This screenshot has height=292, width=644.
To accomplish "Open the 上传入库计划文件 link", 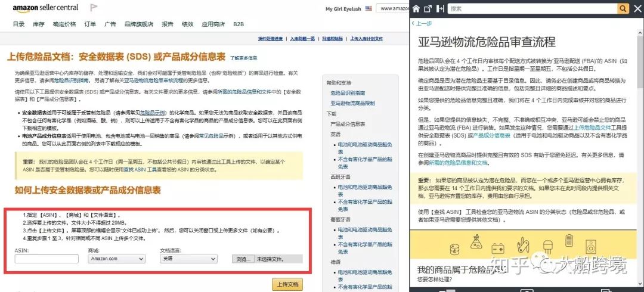I will click(366, 39).
